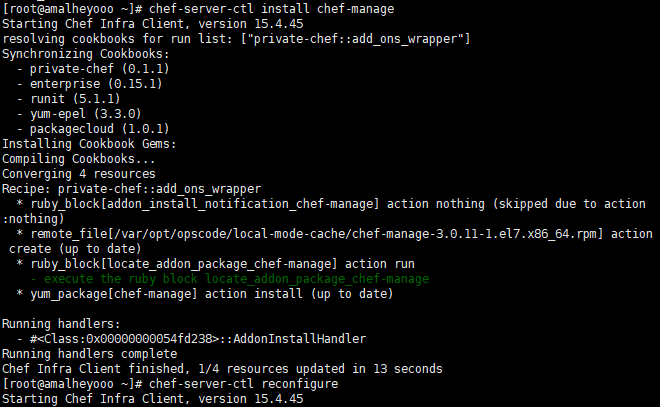
Task: Click the Installing Cookbook Gems line
Action: (89, 144)
